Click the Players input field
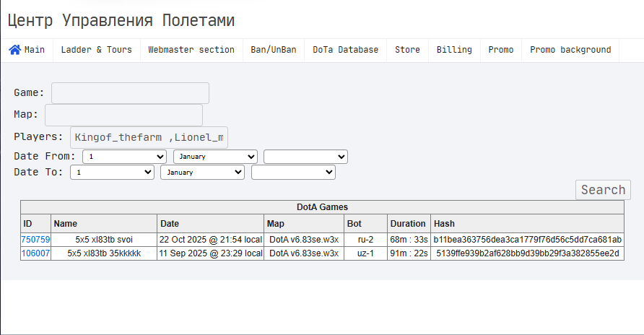644x335 pixels. [149, 137]
